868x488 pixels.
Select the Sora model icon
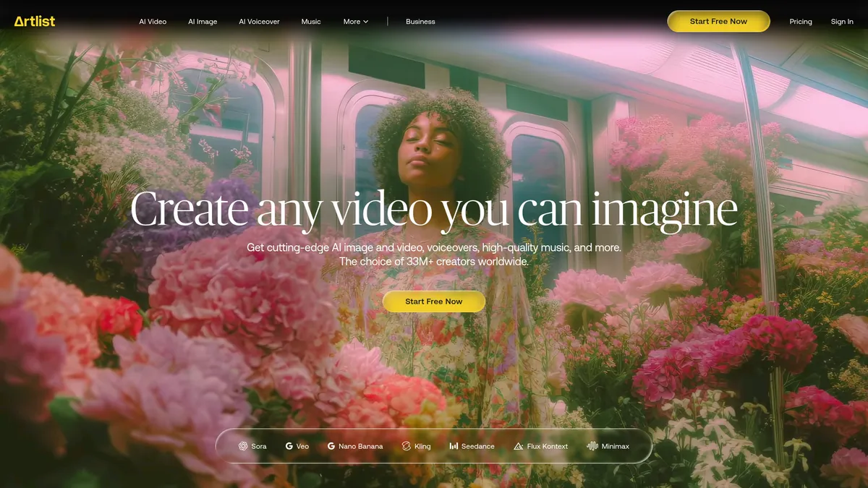pyautogui.click(x=243, y=446)
